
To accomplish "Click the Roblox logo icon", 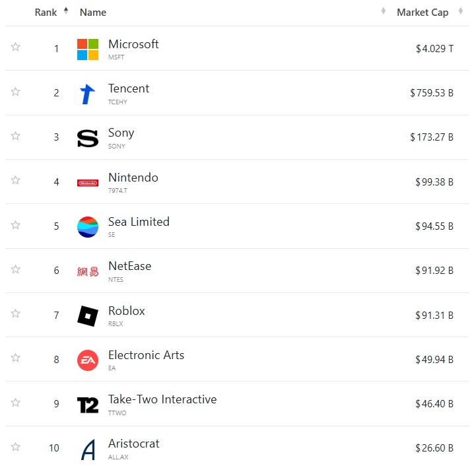I will click(x=87, y=316).
